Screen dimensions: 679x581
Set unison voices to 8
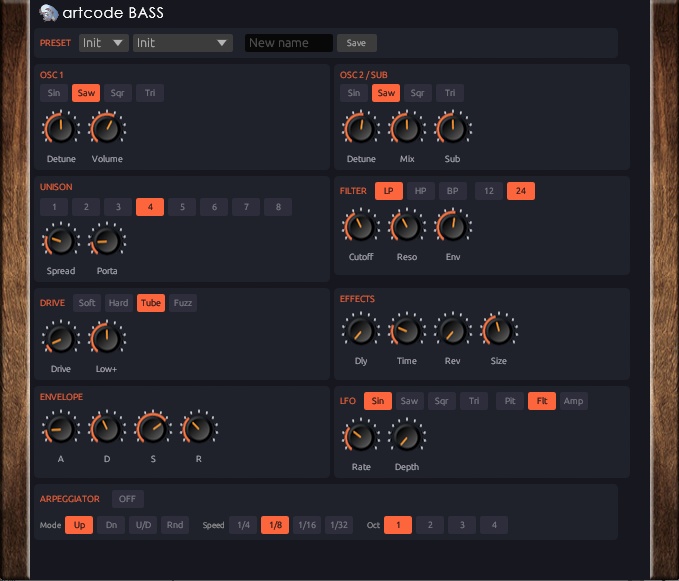(x=278, y=207)
